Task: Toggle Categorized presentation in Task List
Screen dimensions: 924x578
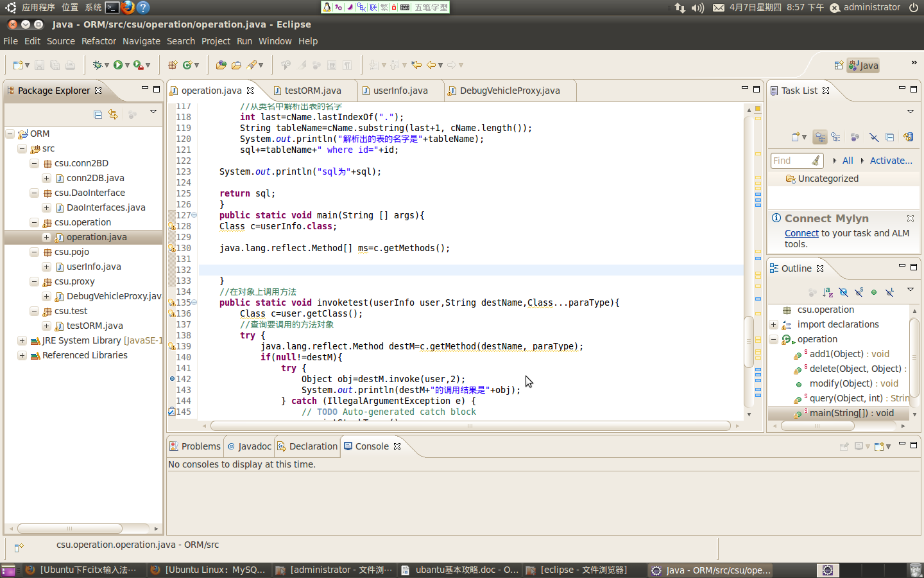Action: [x=820, y=137]
